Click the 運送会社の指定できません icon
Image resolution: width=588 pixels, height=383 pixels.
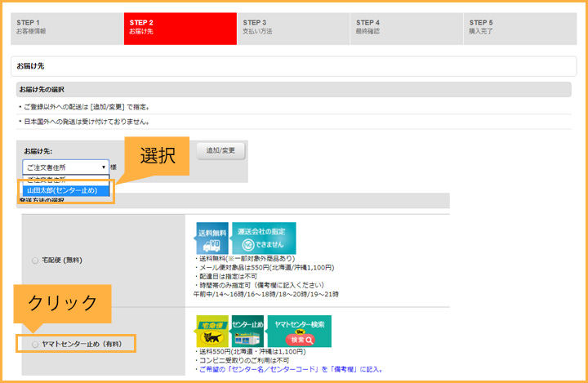[264, 238]
